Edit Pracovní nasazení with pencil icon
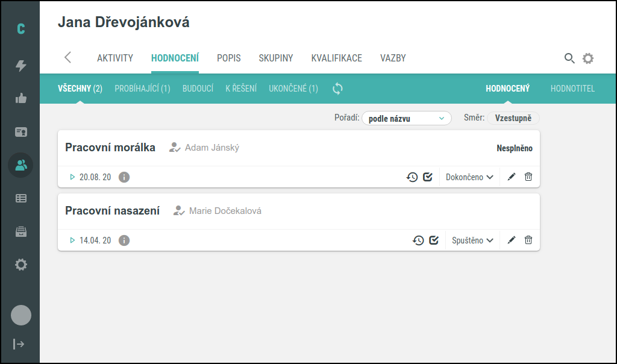The width and height of the screenshot is (617, 364). (512, 240)
